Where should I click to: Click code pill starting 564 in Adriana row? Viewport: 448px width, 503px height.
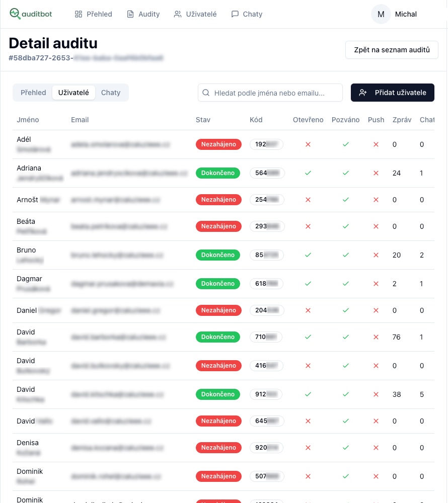(267, 173)
